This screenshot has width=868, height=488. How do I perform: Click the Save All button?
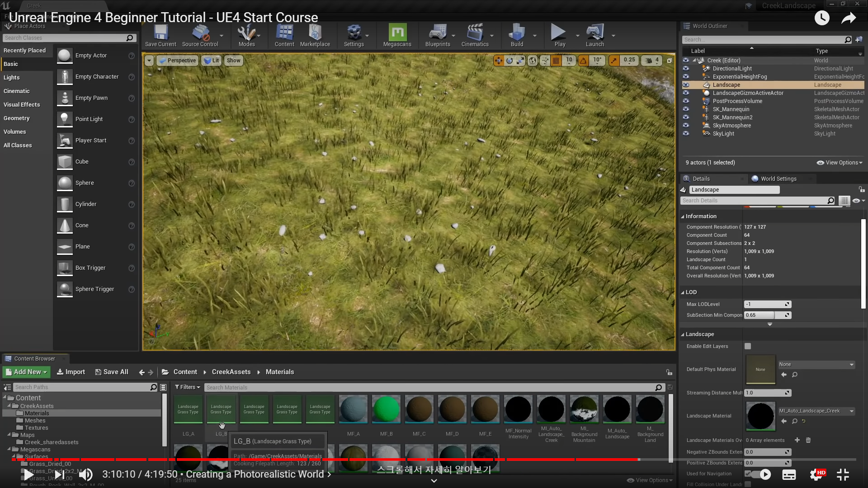(112, 372)
